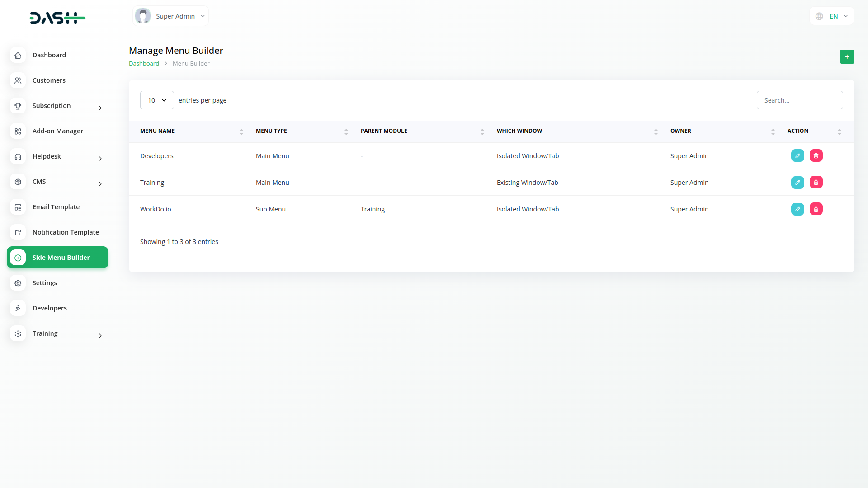Screen dimensions: 868x488
Task: Expand the Subscription submenu chevron
Action: [100, 108]
